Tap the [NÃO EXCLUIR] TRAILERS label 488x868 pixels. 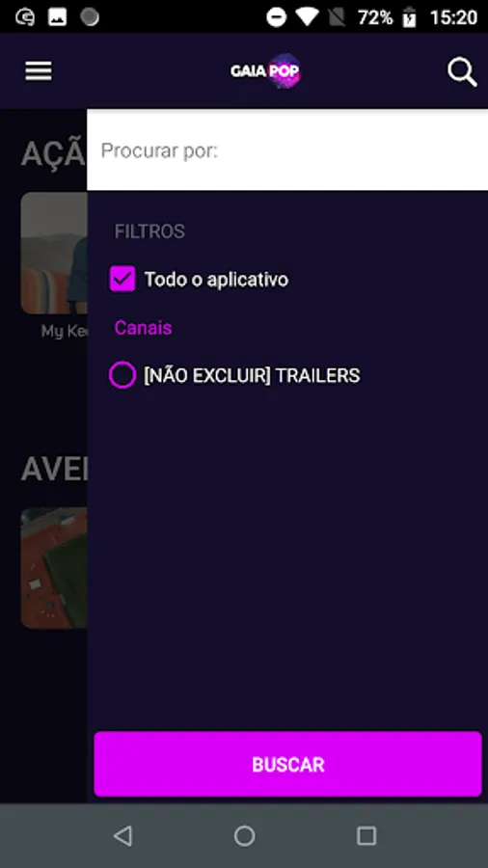[x=252, y=375]
